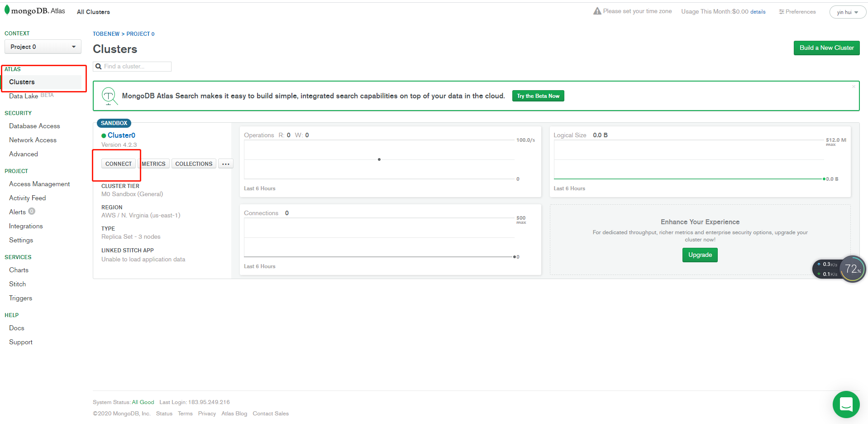
Task: Click the Atlas Search telescope icon in banner
Action: point(109,96)
